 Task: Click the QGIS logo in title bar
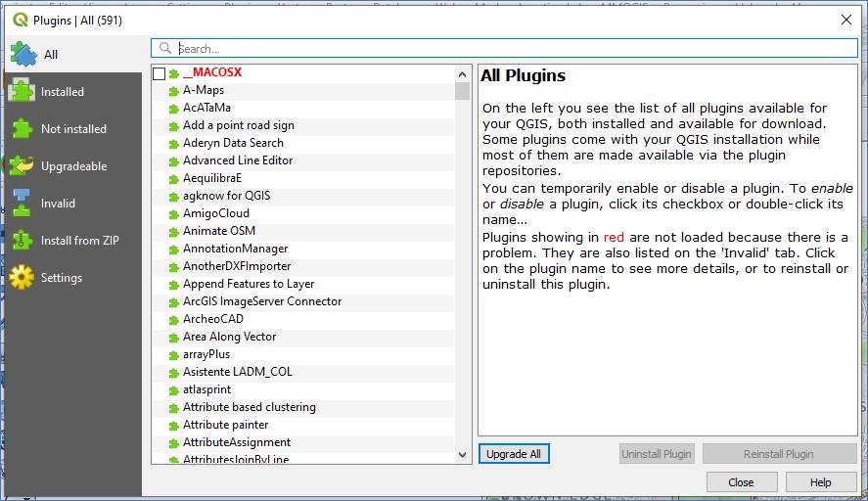coord(21,20)
